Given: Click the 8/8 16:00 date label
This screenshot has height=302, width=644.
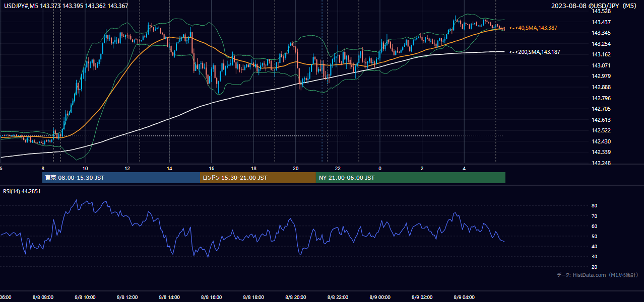Looking at the screenshot, I should [211, 297].
